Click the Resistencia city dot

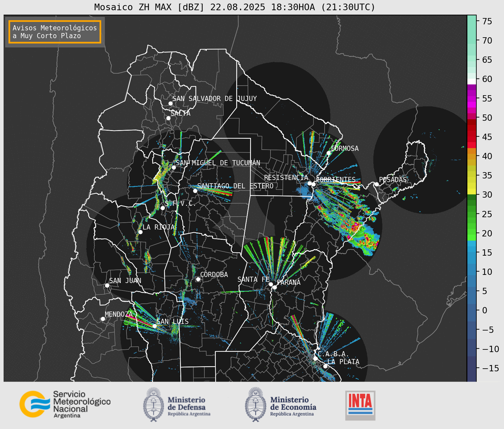pyautogui.click(x=310, y=183)
